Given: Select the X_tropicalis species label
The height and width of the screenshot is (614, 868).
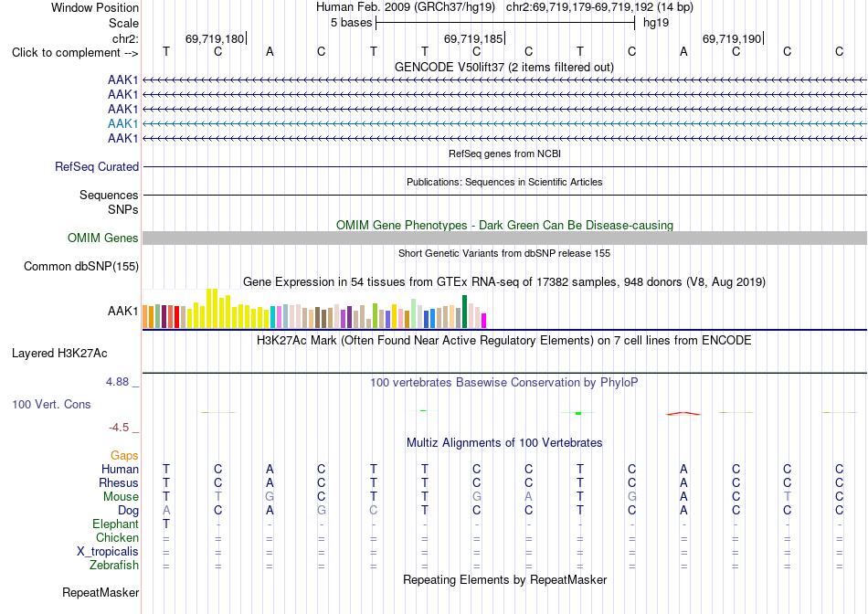Looking at the screenshot, I should coord(108,552).
